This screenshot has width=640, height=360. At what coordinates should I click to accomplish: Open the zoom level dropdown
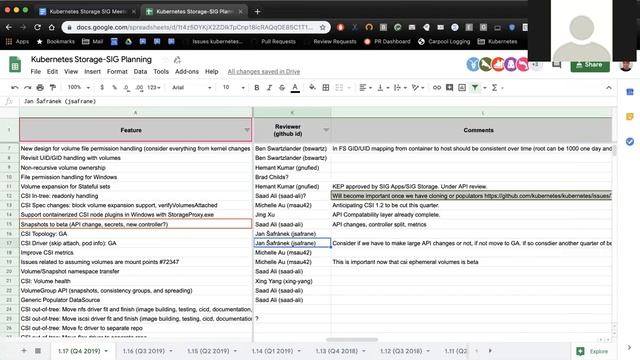coord(78,87)
